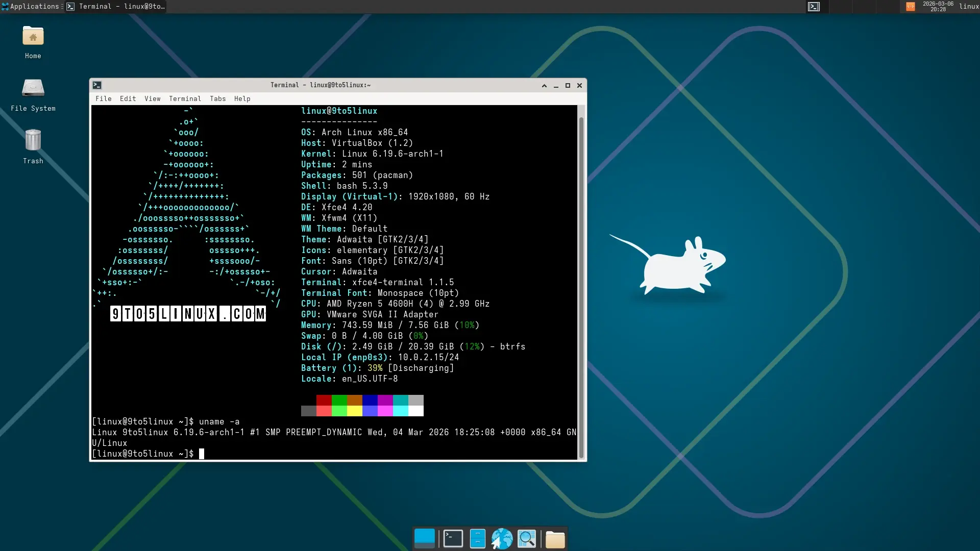Image resolution: width=980 pixels, height=551 pixels.
Task: Click the first workspace in the panel switcher
Action: click(814, 7)
